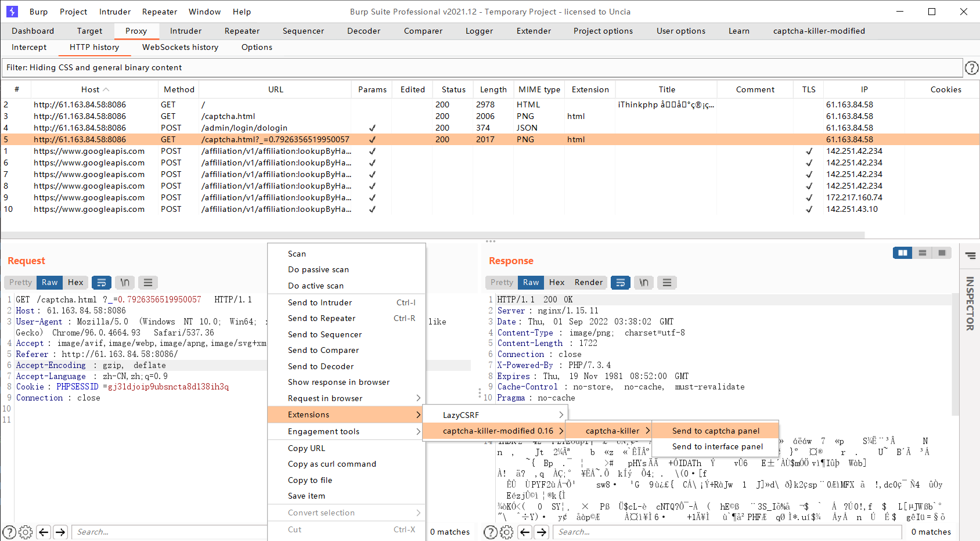The image size is (980, 541).
Task: Select history row for /captcha.html GET
Action: (x=490, y=116)
